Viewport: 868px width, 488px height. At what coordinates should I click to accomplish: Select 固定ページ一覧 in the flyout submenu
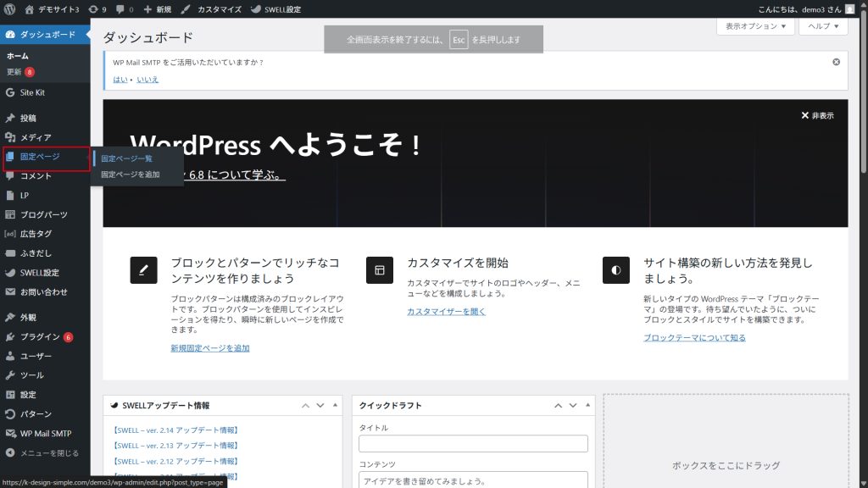[x=126, y=158]
